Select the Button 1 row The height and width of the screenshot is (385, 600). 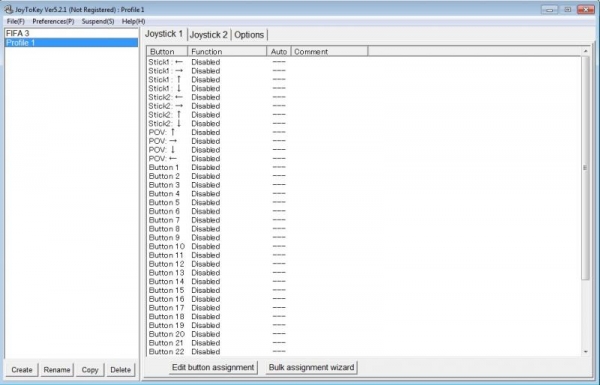(364, 168)
